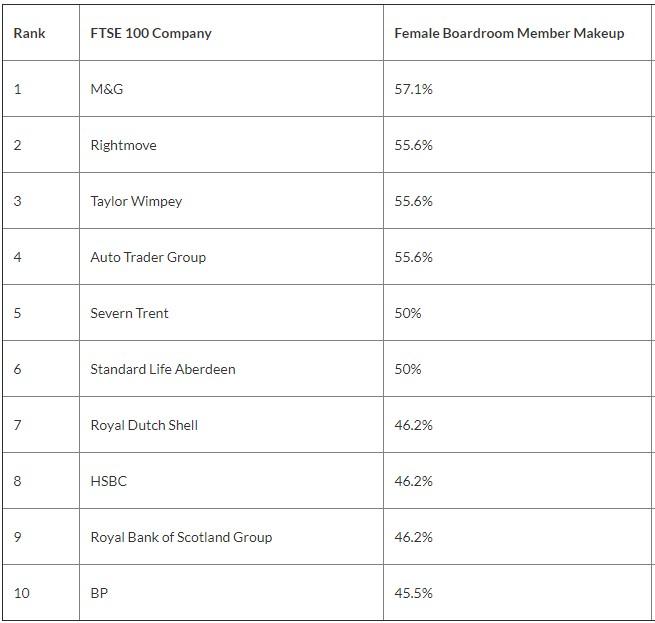
Task: Click the Royal Dutch Shell entry
Action: (x=144, y=425)
